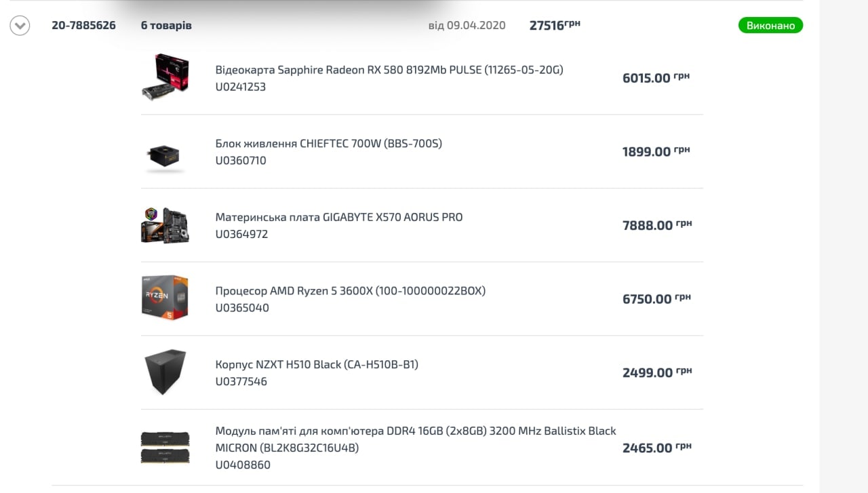
Task: Click the order total 27516 грн
Action: 554,25
